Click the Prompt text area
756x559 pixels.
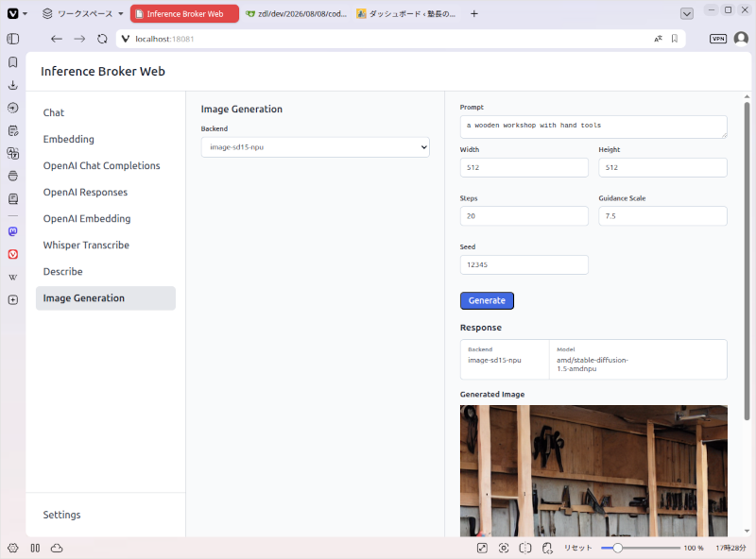pos(593,127)
